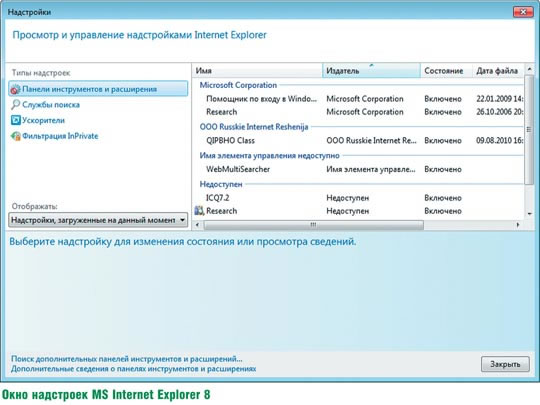Select Помощник по входу в Windows add-on
This screenshot has height=405, width=540.
[x=358, y=99]
